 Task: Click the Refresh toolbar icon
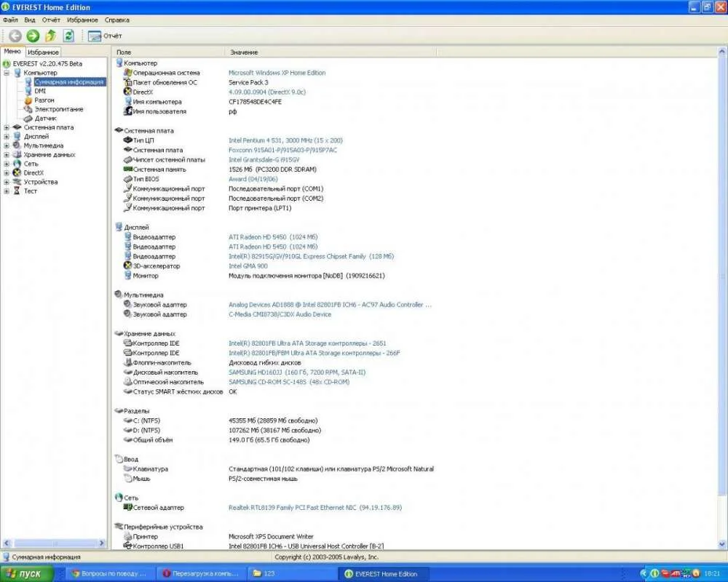[x=68, y=36]
